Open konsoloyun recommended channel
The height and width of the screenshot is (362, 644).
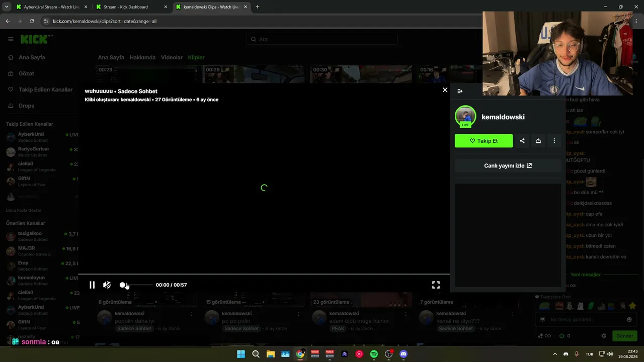point(42,281)
